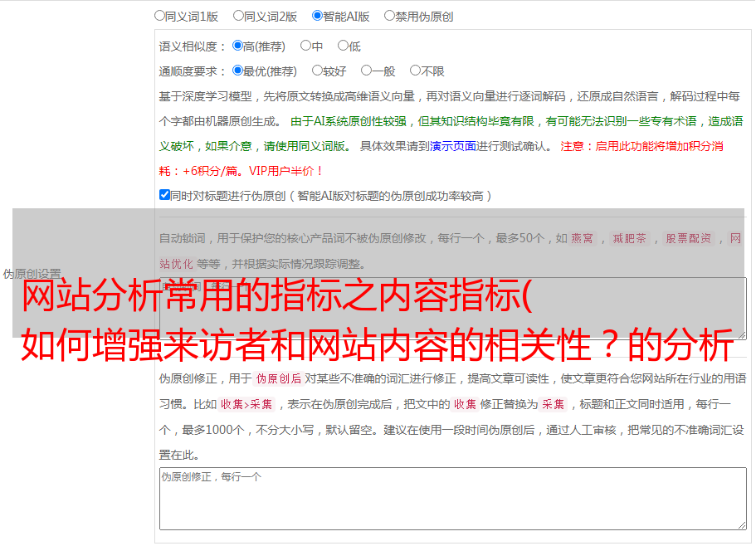Select the 同义词1版 radio option

[159, 16]
